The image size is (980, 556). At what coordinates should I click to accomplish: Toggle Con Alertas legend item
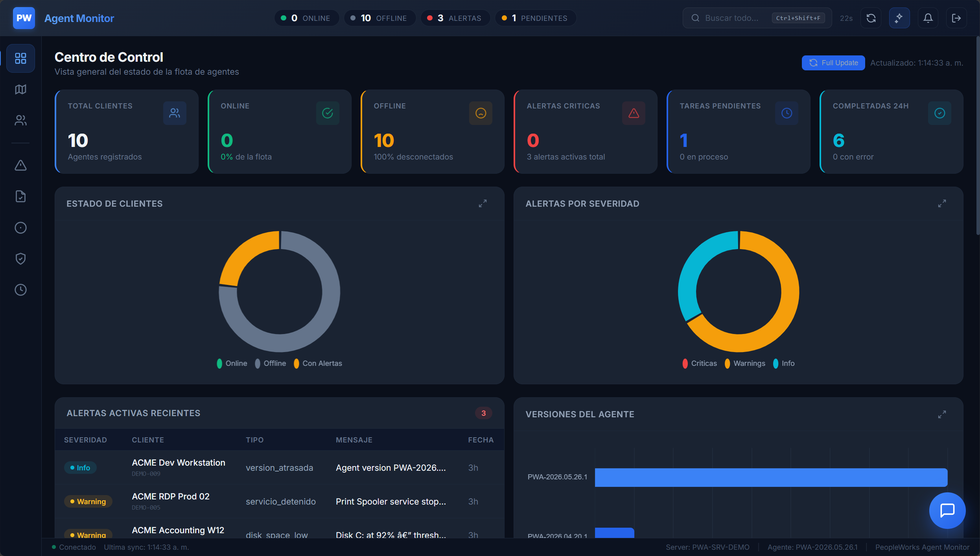pos(318,363)
